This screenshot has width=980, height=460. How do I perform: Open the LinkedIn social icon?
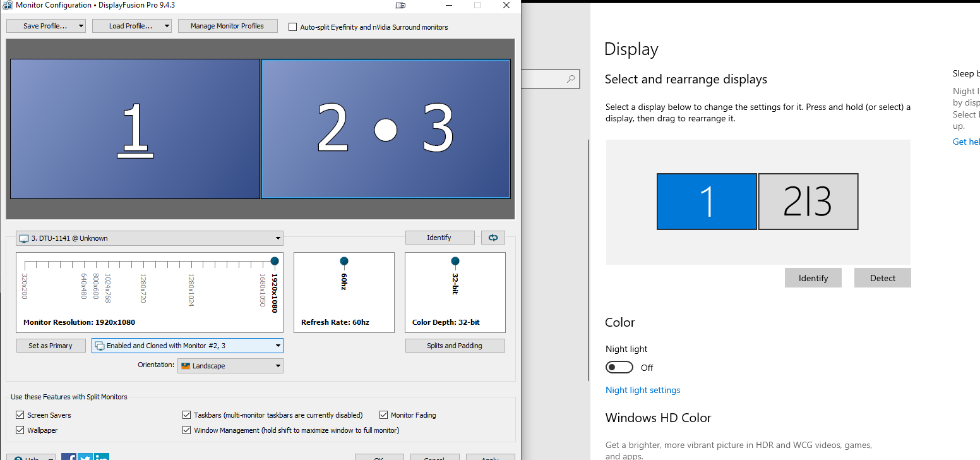102,457
